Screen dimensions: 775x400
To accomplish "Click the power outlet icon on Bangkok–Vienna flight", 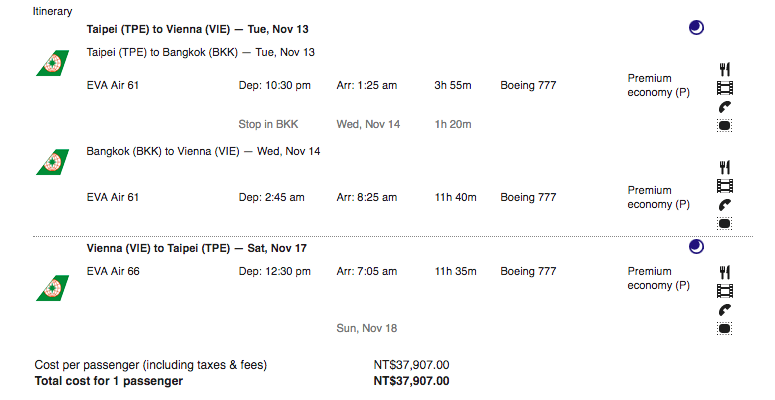I will click(x=725, y=223).
